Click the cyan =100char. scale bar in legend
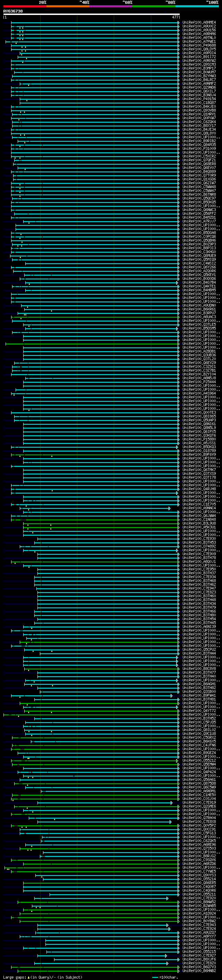Image resolution: width=222 pixels, height=980 pixels. click(155, 977)
